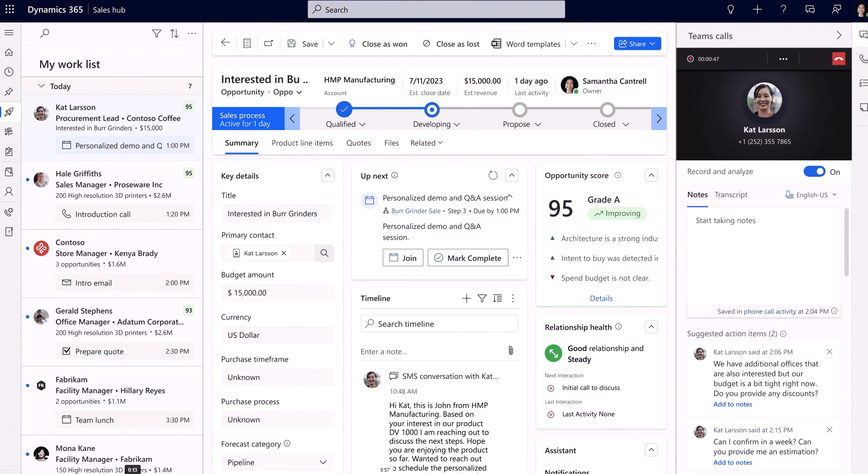Open the Dynamics 365 app launcher grid

pos(10,10)
